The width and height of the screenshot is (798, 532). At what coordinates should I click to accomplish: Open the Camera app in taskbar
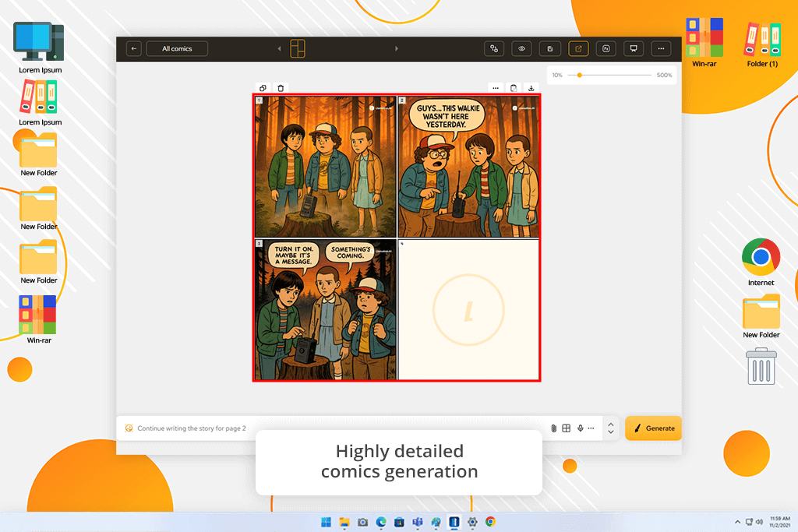coord(363,522)
